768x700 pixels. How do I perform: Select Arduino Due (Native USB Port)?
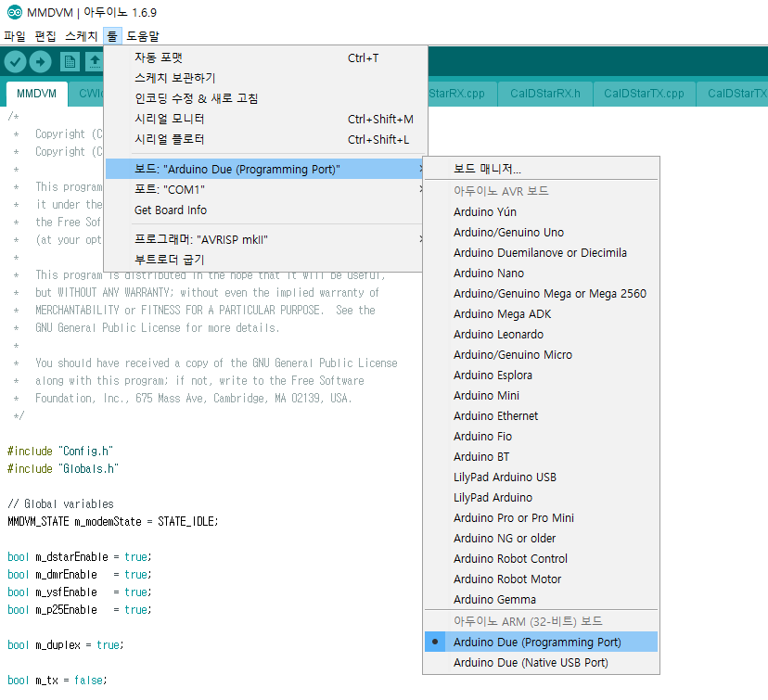[541, 663]
